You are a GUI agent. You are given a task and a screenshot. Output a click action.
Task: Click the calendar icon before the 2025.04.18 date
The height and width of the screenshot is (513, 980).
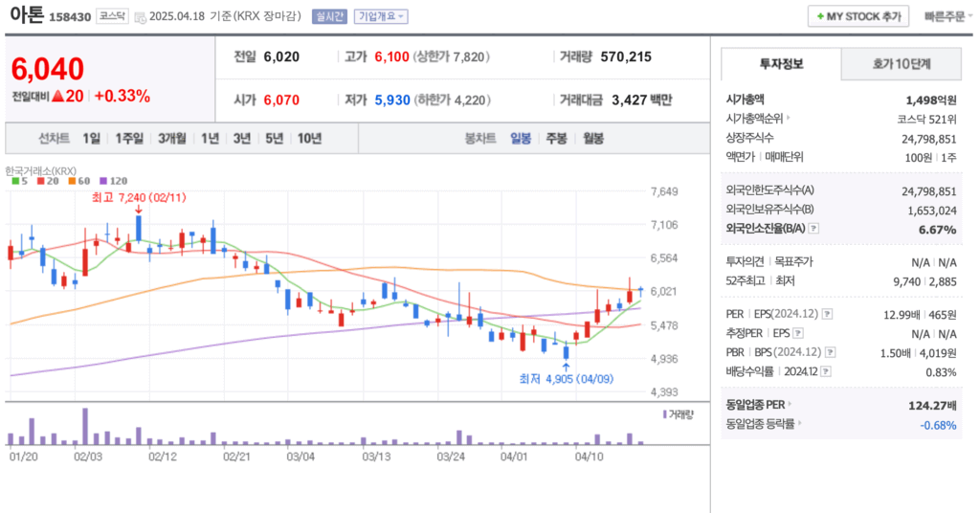pos(141,17)
